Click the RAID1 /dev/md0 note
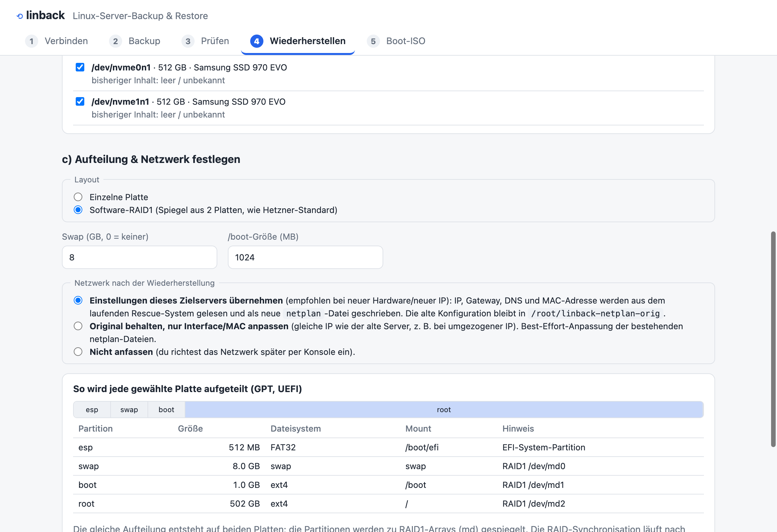 534,466
